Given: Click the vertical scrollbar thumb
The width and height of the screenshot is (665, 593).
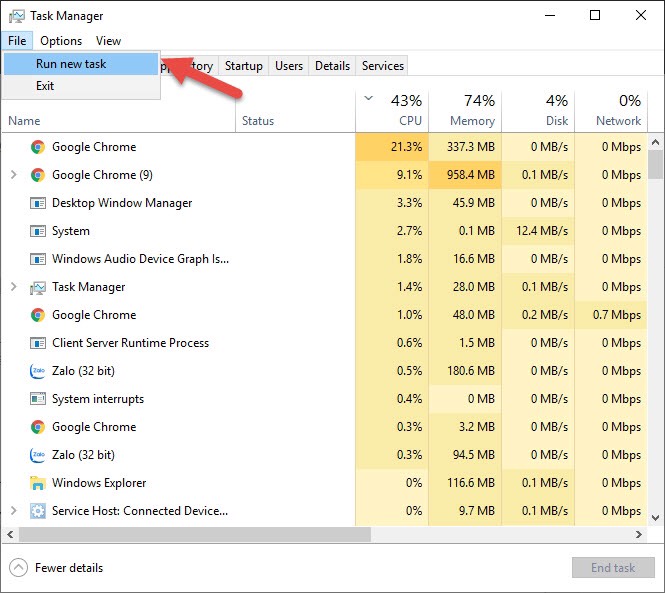Looking at the screenshot, I should pos(656,165).
